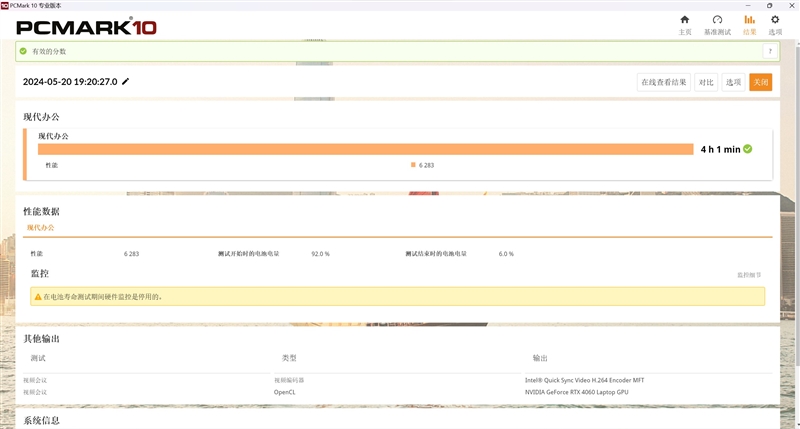Image resolution: width=800 pixels, height=429 pixels.
Task: Open the 监控细节 link
Action: point(749,275)
